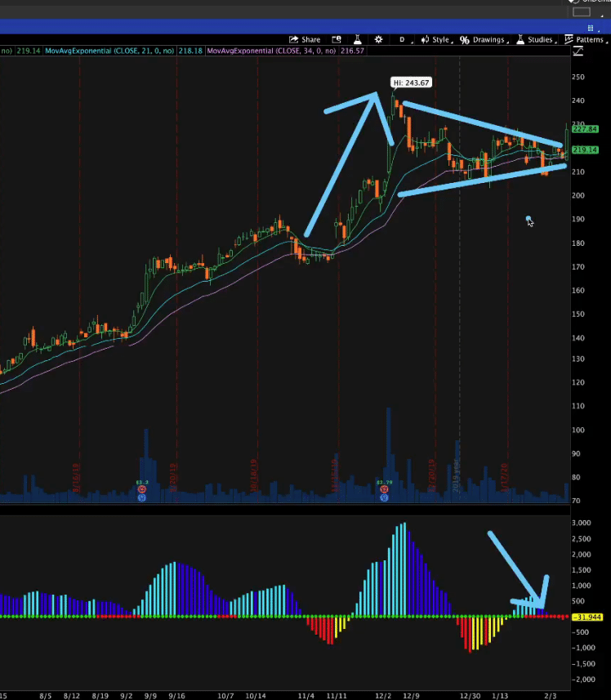Open the Patterns menu

pos(586,40)
